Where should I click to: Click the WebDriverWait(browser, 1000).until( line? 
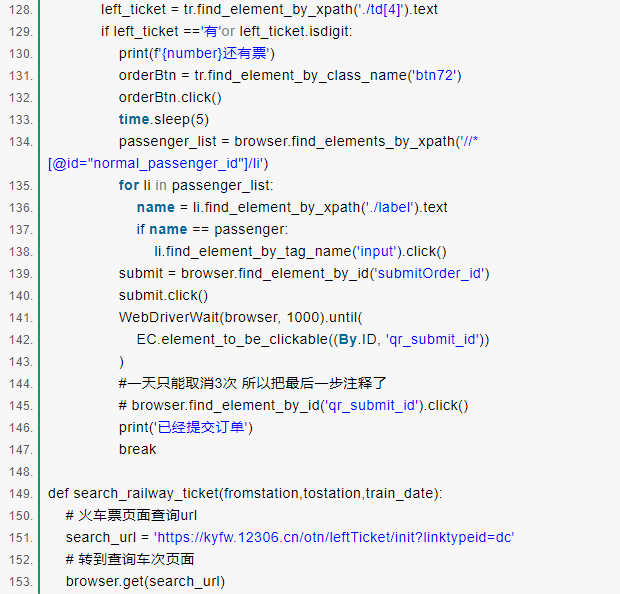(240, 318)
